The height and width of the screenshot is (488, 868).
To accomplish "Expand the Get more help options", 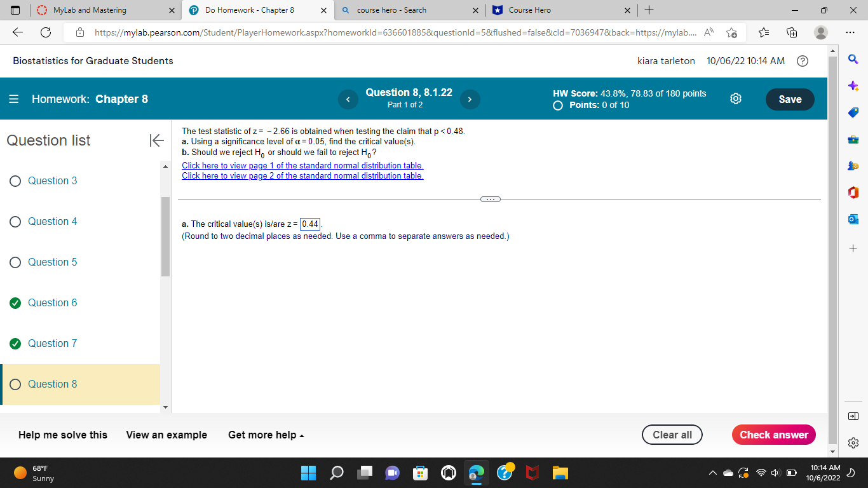I will pos(266,435).
